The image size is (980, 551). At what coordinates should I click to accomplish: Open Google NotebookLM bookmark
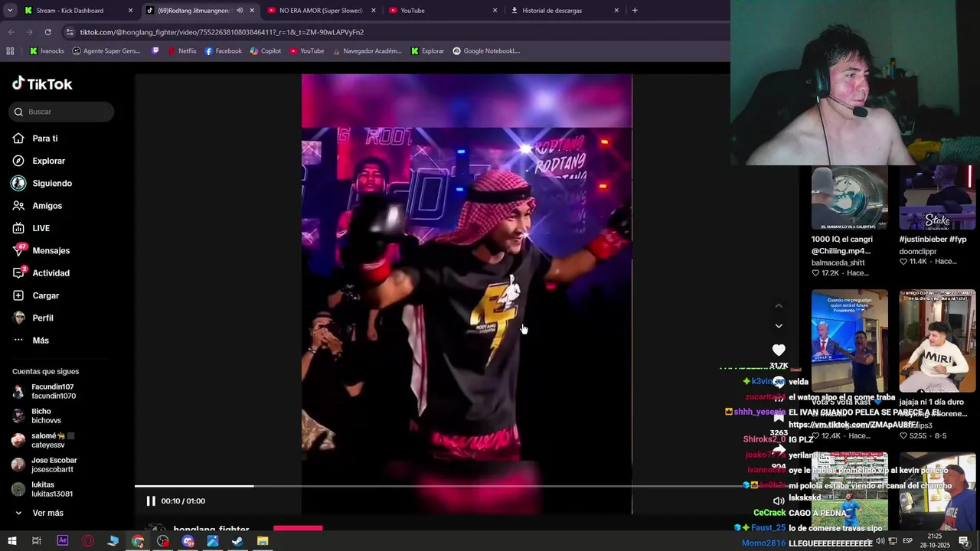[486, 51]
